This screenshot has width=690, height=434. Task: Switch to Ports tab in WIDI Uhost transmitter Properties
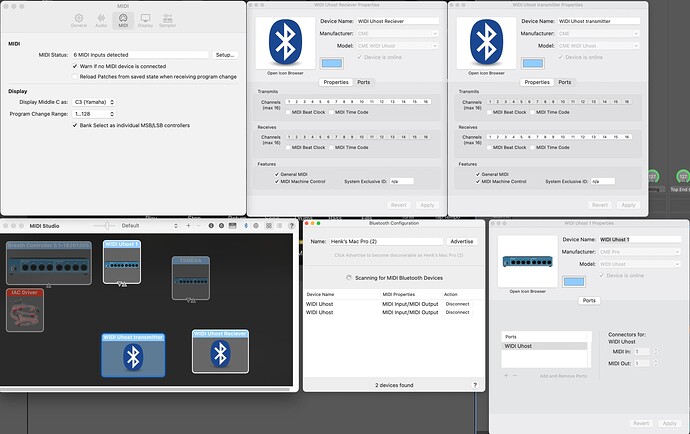coord(565,82)
